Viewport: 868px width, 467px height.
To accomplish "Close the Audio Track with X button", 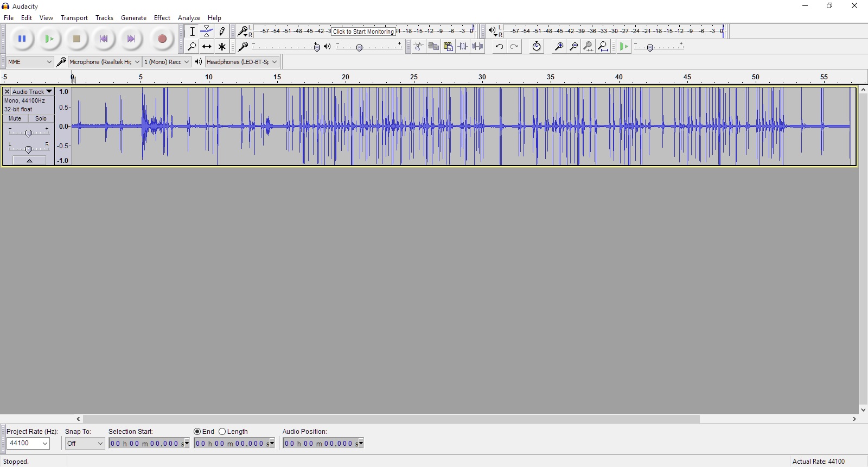I will 7,92.
